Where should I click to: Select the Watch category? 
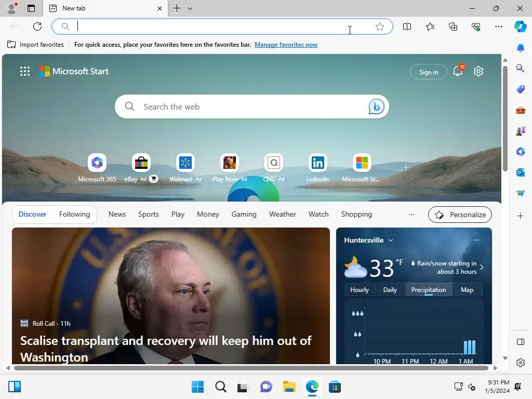[318, 215]
